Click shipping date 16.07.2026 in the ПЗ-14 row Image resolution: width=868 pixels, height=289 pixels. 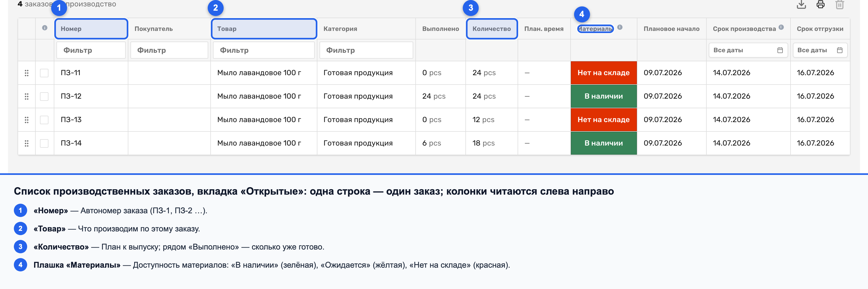[815, 143]
